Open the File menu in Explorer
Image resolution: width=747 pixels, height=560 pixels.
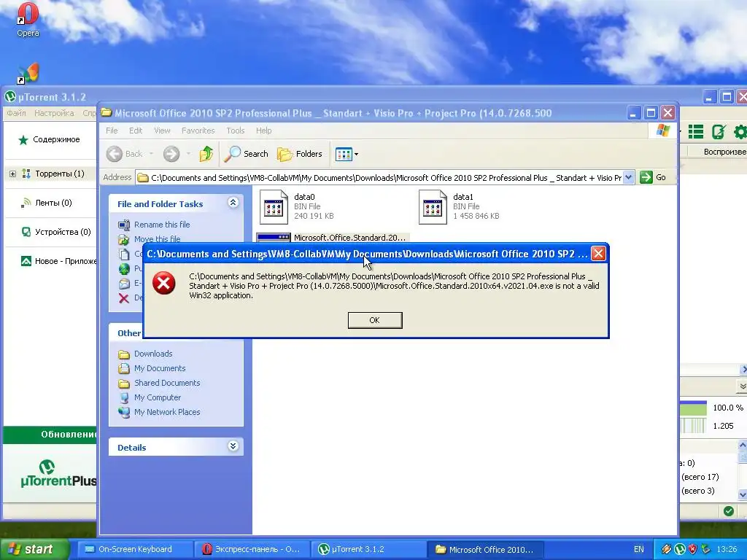[x=112, y=131]
